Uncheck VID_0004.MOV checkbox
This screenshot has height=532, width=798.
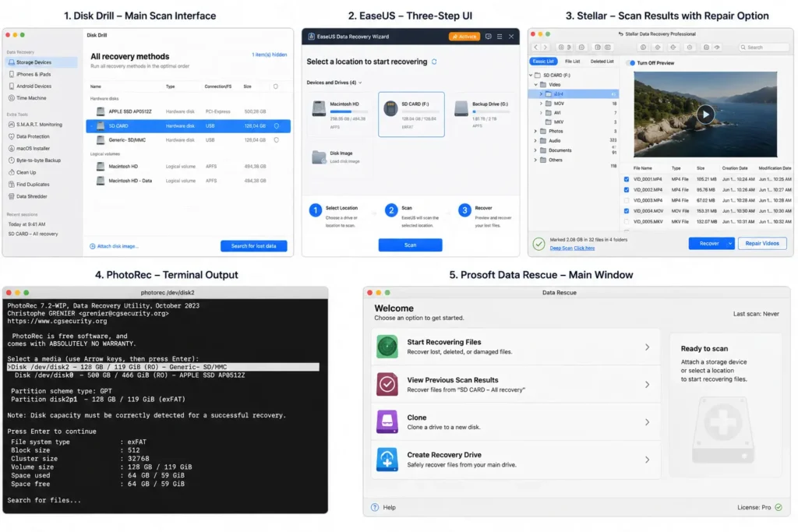[627, 211]
